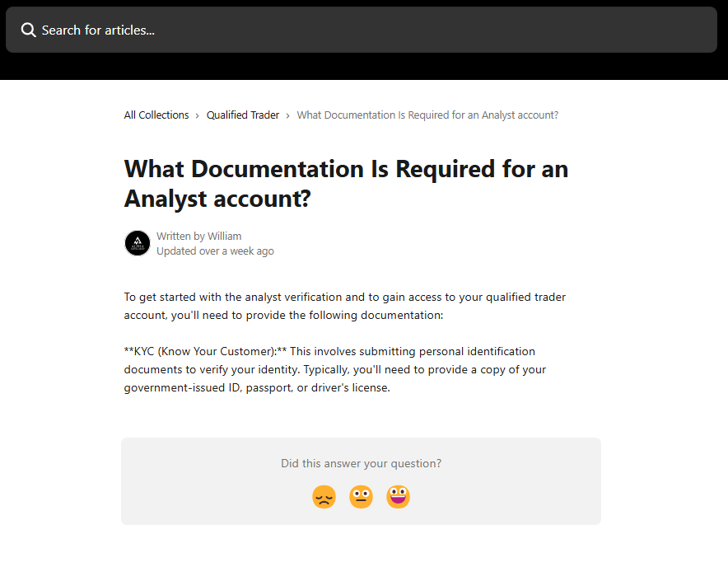The width and height of the screenshot is (728, 567).
Task: Select the smiley face reaction
Action: click(398, 497)
